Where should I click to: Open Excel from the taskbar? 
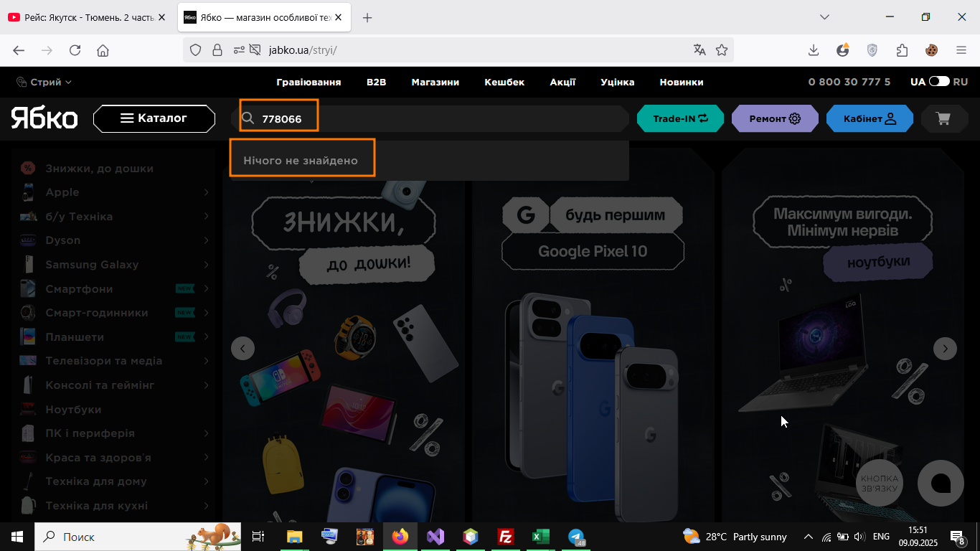[540, 537]
